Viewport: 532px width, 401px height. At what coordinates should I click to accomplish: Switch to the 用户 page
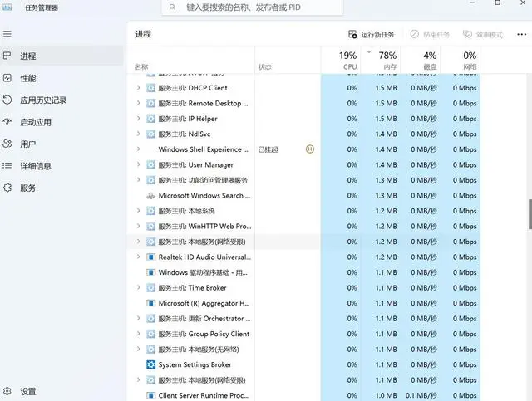pyautogui.click(x=62, y=144)
